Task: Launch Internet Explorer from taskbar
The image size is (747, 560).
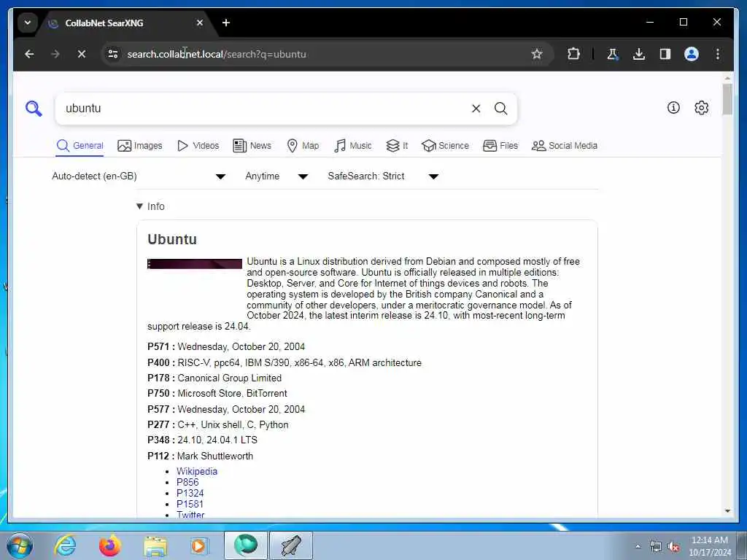Action: pyautogui.click(x=65, y=545)
